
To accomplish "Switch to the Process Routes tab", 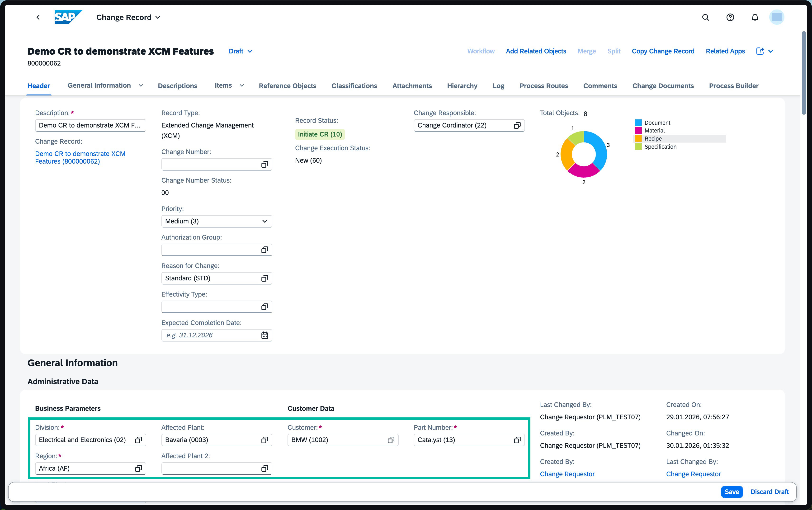I will pyautogui.click(x=543, y=86).
